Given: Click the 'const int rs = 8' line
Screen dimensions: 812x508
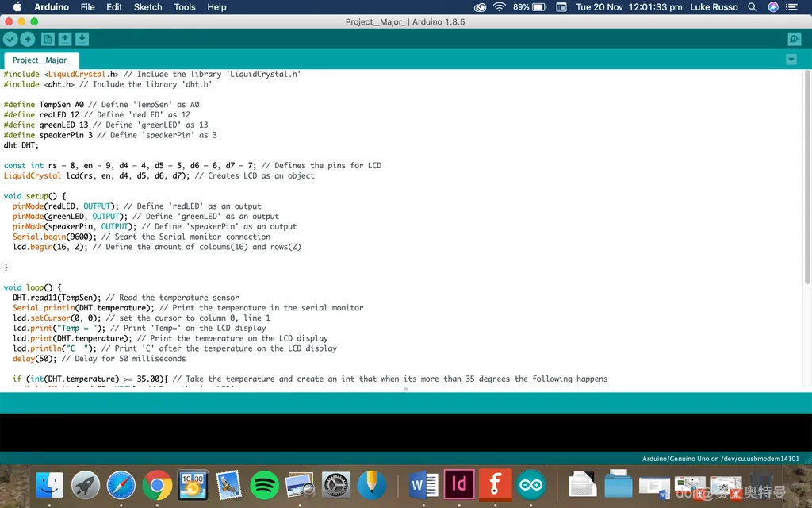Looking at the screenshot, I should click(x=193, y=165).
